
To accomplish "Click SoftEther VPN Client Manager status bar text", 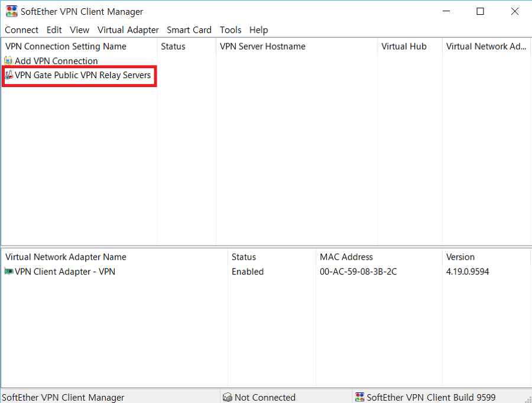I will [63, 397].
